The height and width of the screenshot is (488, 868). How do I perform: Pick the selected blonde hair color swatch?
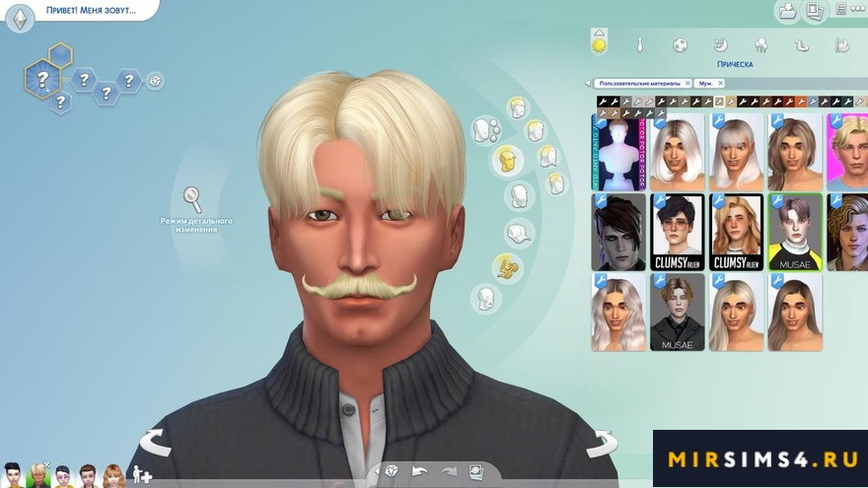click(x=718, y=102)
